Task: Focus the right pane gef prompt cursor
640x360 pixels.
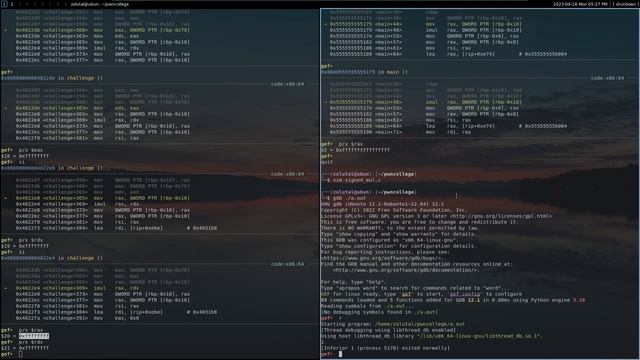Action: pos(340,354)
